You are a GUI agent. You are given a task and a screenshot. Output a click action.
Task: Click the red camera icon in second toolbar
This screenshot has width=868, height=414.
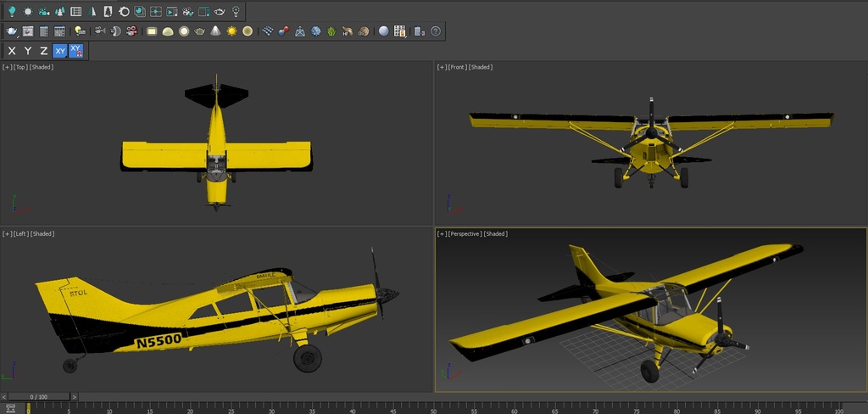pyautogui.click(x=131, y=31)
